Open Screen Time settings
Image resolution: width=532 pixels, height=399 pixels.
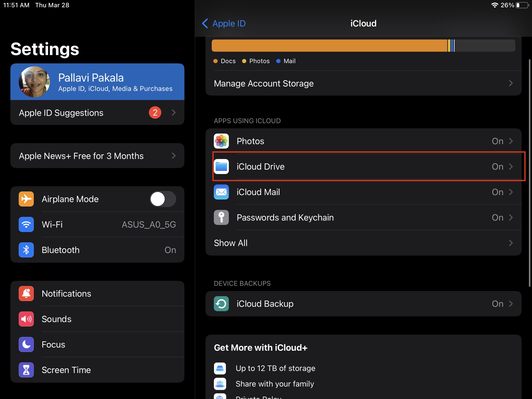pyautogui.click(x=97, y=370)
